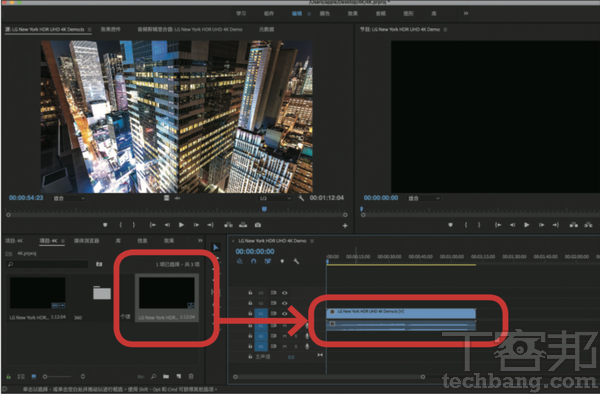The height and width of the screenshot is (394, 600).
Task: Mark In point in Source monitor
Action: 121,225
